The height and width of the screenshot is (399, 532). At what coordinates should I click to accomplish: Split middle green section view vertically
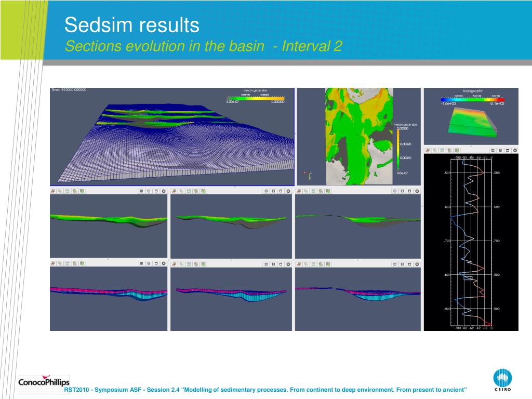pyautogui.click(x=273, y=191)
